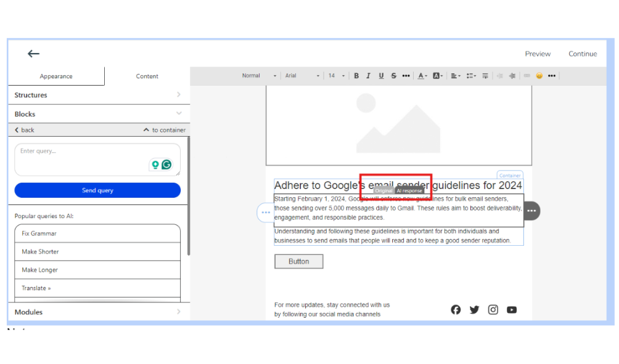619x364 pixels.
Task: Open the Arial font family dropdown
Action: click(302, 76)
